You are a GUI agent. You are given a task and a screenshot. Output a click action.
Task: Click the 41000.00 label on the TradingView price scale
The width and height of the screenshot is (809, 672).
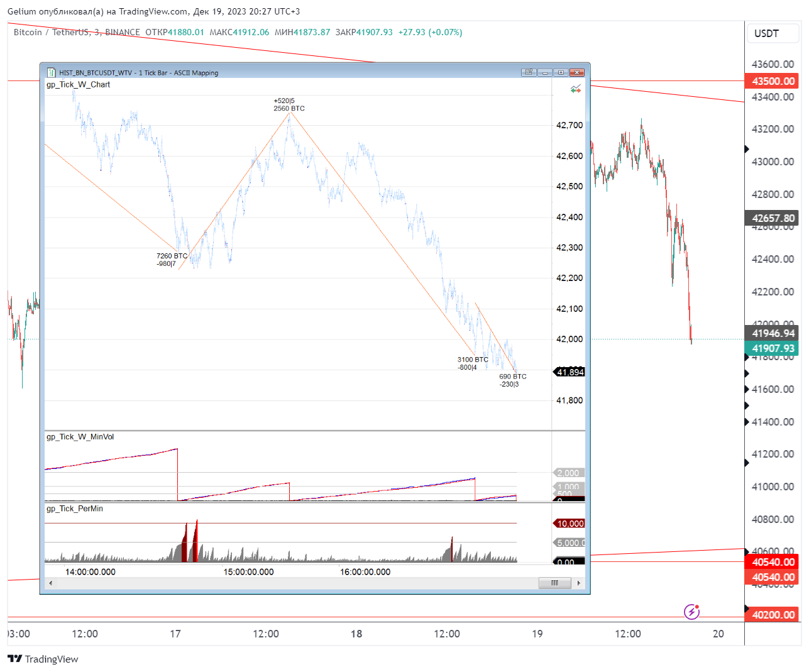[x=773, y=487]
